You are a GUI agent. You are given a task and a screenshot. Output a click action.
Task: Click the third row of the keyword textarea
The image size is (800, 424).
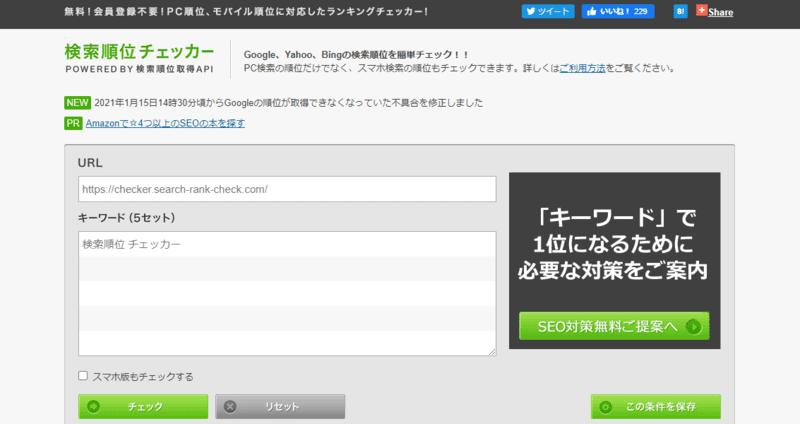pyautogui.click(x=287, y=293)
